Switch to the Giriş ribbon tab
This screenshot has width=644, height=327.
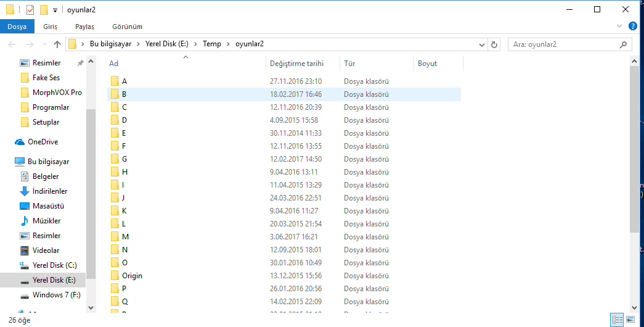point(50,27)
